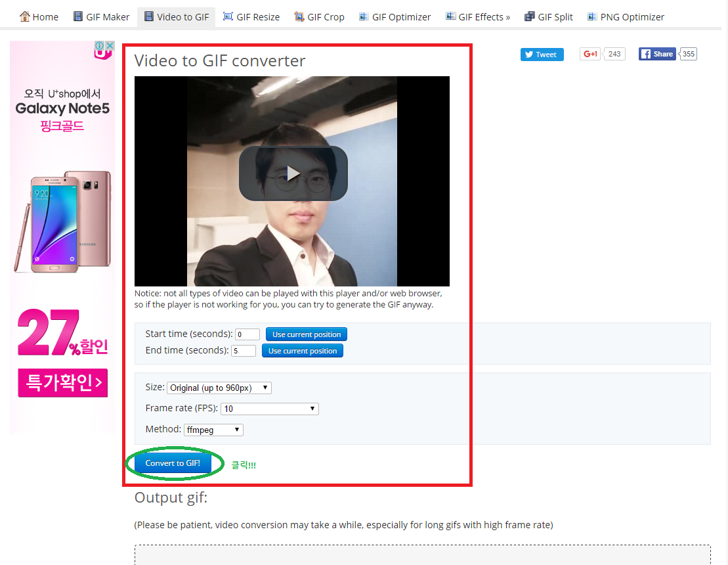Open the Frame rate (FPS) dropdown
The height and width of the screenshot is (565, 728).
click(x=270, y=409)
